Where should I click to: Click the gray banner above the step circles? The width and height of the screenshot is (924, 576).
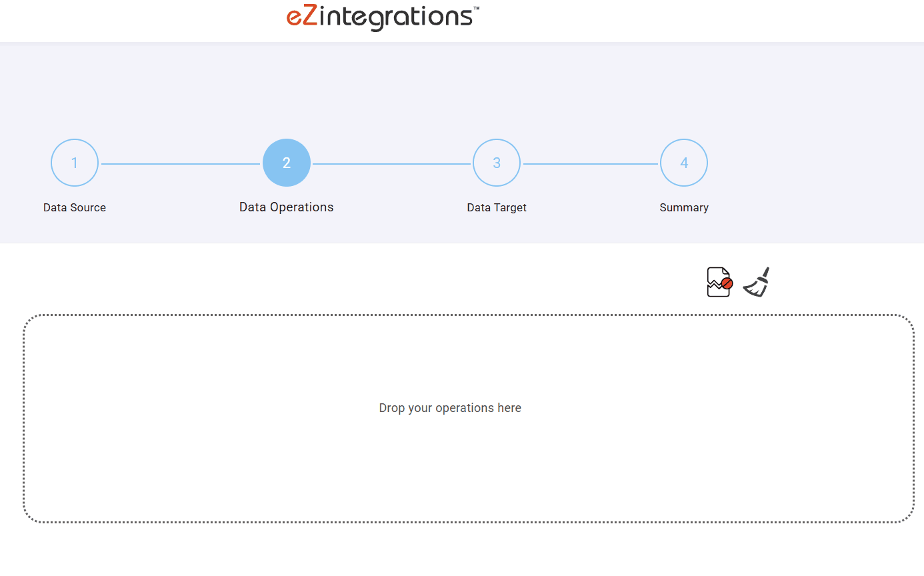tap(462, 87)
